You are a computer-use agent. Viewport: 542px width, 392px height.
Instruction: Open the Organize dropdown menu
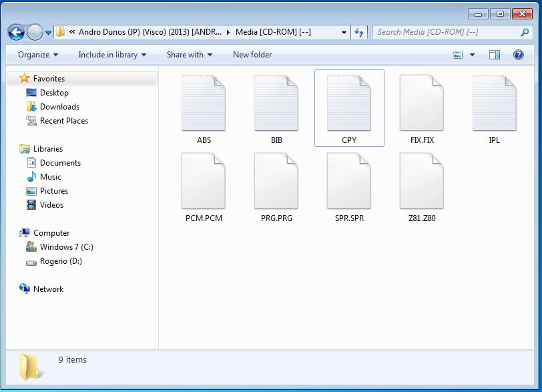(38, 55)
